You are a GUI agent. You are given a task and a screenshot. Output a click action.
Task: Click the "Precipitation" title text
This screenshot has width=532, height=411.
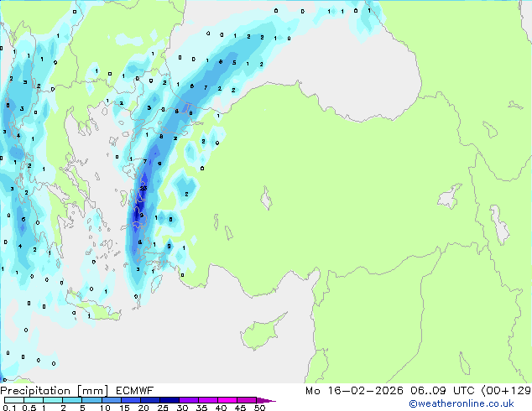point(35,391)
